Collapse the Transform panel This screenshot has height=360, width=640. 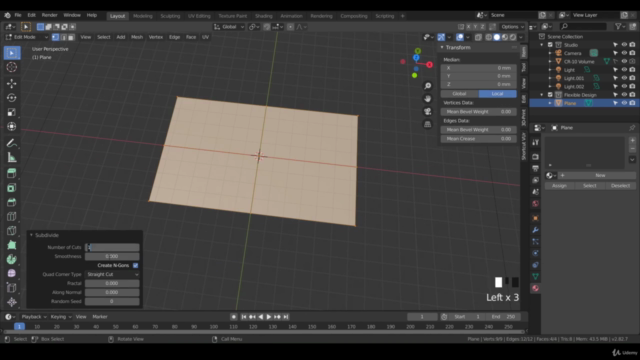coord(442,47)
